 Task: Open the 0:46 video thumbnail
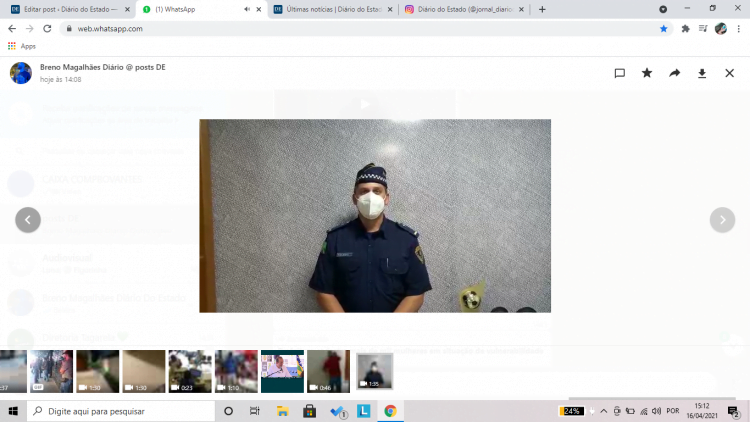328,371
